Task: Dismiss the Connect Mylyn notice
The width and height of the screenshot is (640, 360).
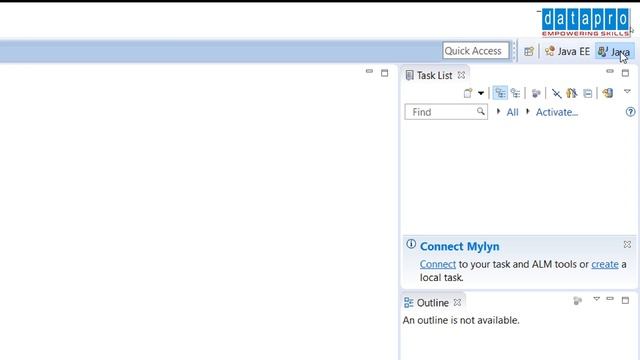Action: (627, 244)
